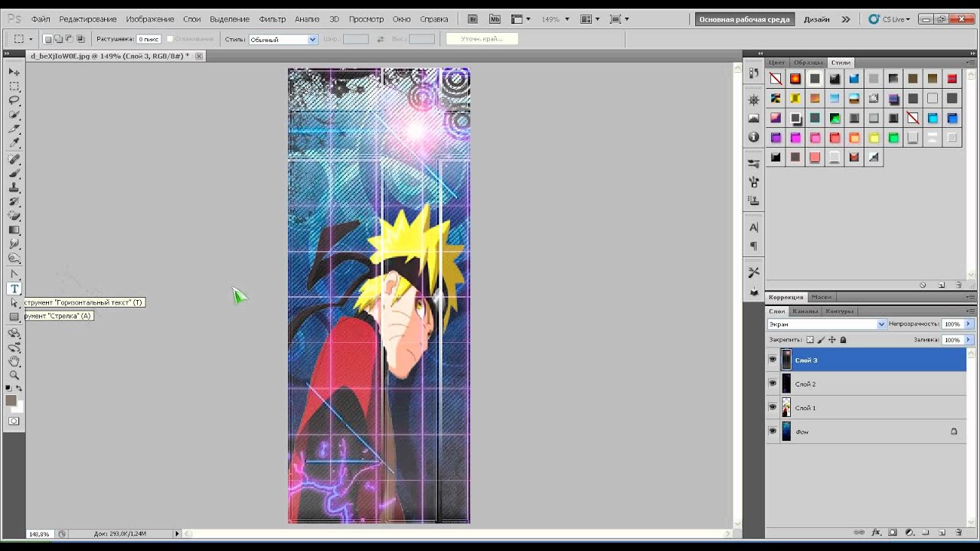Image resolution: width=980 pixels, height=551 pixels.
Task: Switch to Дизайн workspace
Action: click(817, 19)
